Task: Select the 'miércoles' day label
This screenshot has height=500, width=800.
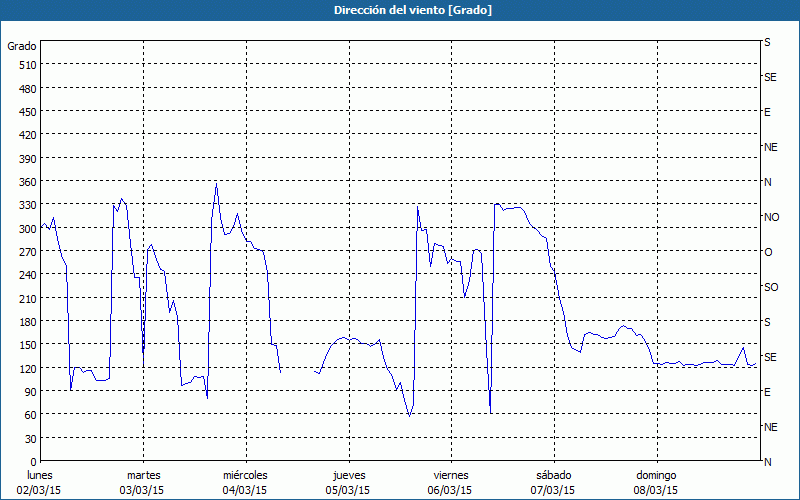Action: (245, 475)
